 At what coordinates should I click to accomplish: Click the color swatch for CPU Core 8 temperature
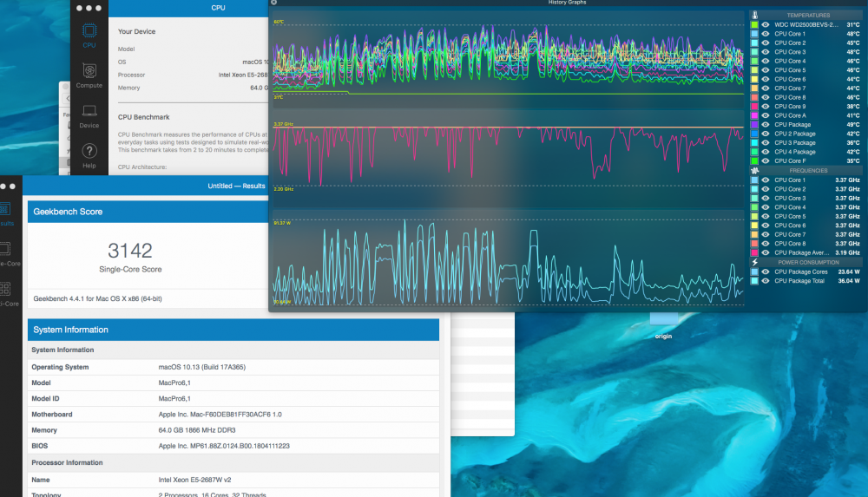click(x=754, y=97)
